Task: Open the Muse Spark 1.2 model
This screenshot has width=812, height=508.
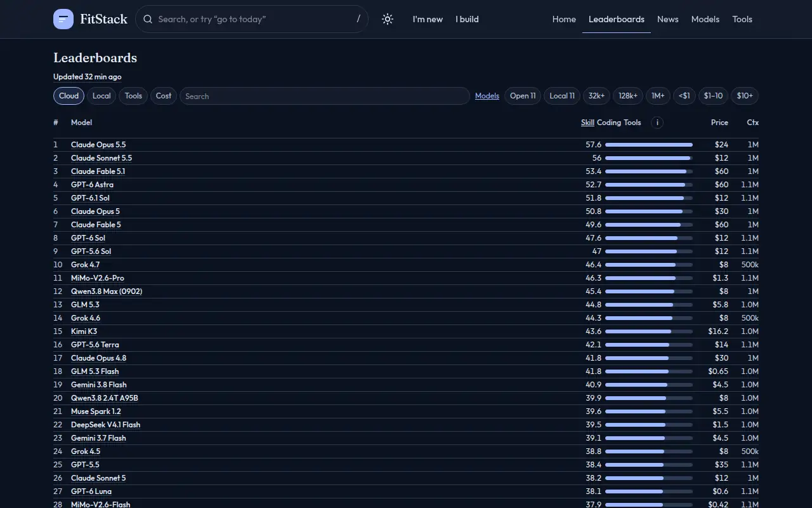Action: [x=96, y=411]
